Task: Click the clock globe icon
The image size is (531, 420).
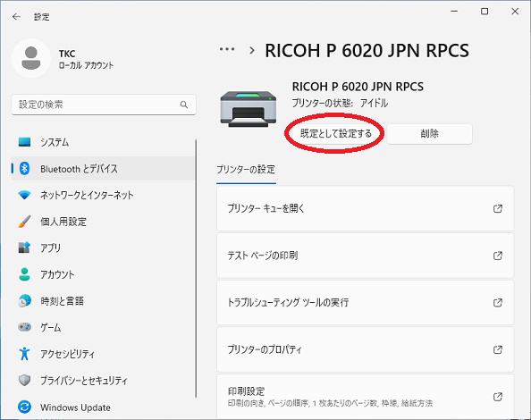Action: [x=24, y=300]
